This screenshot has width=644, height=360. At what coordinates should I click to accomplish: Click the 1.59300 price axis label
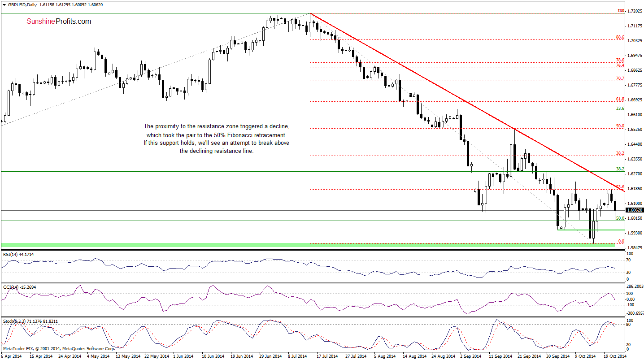[636, 233]
